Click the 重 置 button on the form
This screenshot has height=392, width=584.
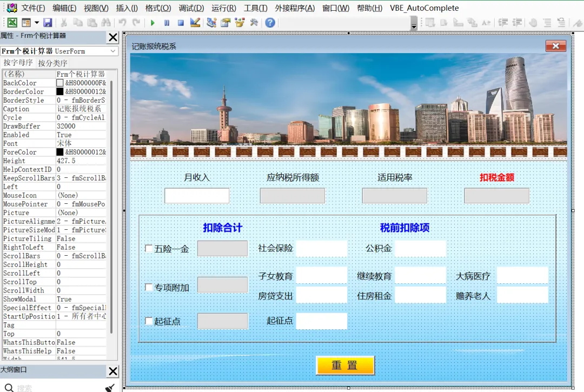[x=345, y=365]
